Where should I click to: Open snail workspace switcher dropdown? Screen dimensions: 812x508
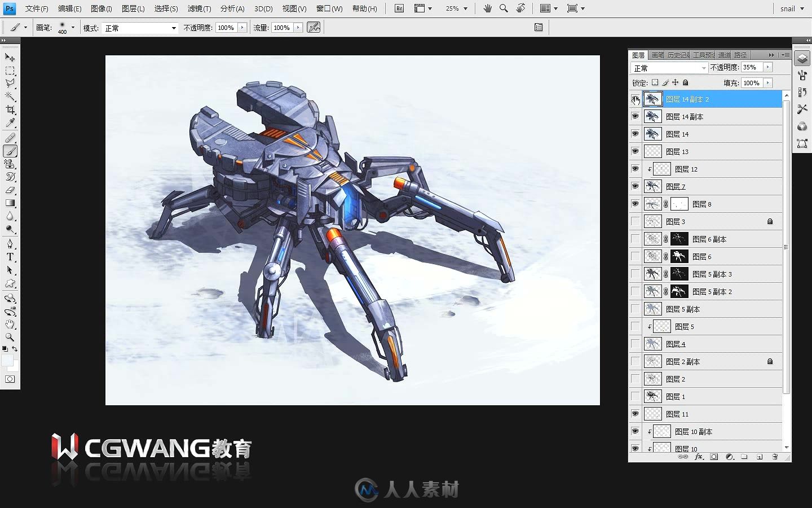(x=792, y=8)
